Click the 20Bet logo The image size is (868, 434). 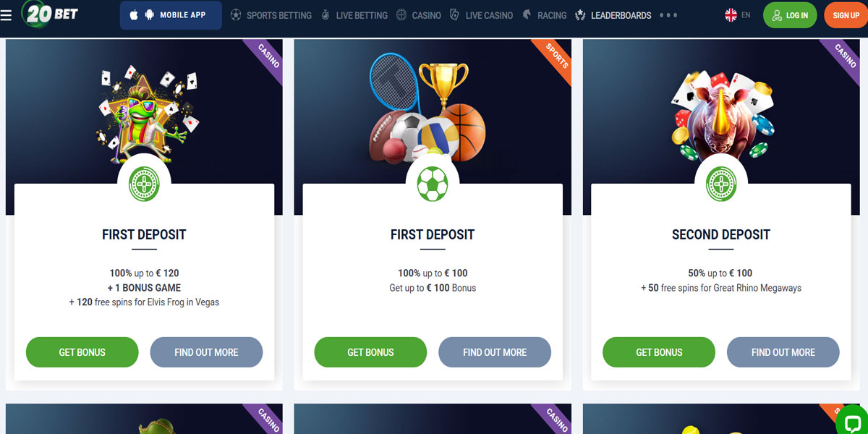51,14
